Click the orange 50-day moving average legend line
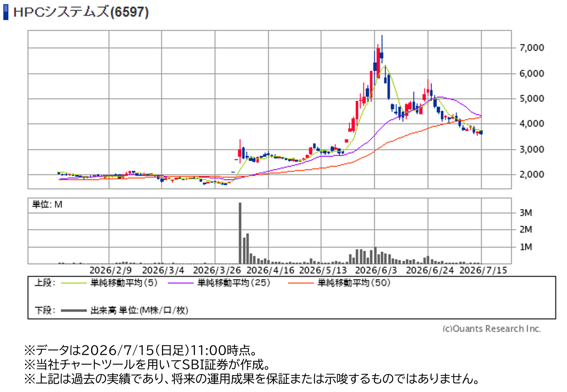This screenshot has height=392, width=567. tap(301, 283)
